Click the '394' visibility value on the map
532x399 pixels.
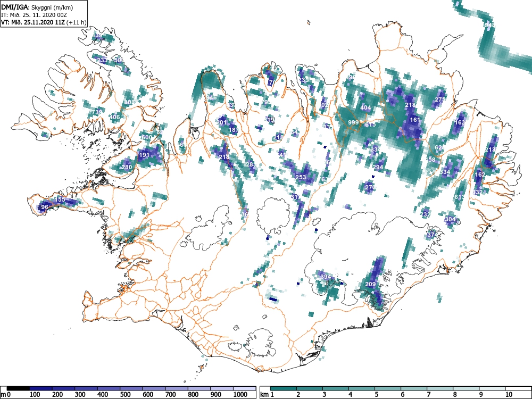click(326, 277)
